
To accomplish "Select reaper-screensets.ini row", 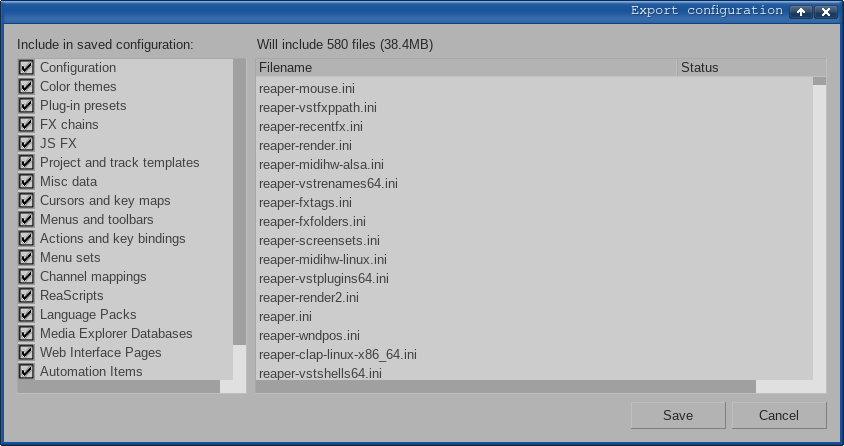I will coord(534,240).
